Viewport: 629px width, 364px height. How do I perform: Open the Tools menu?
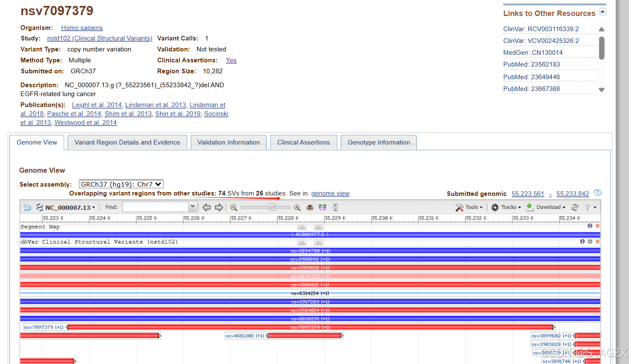pyautogui.click(x=469, y=207)
